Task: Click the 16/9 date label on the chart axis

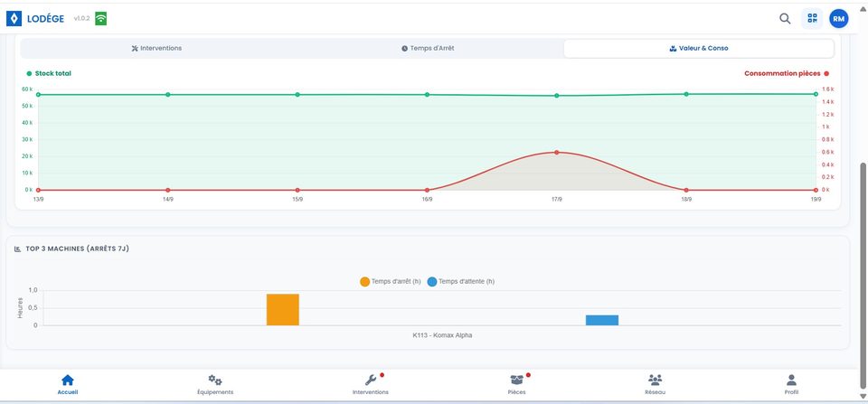Action: 427,199
